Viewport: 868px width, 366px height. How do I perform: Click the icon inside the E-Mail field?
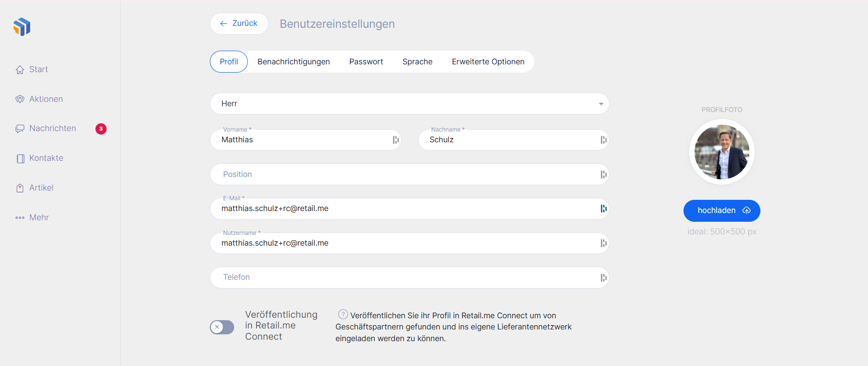click(x=603, y=209)
